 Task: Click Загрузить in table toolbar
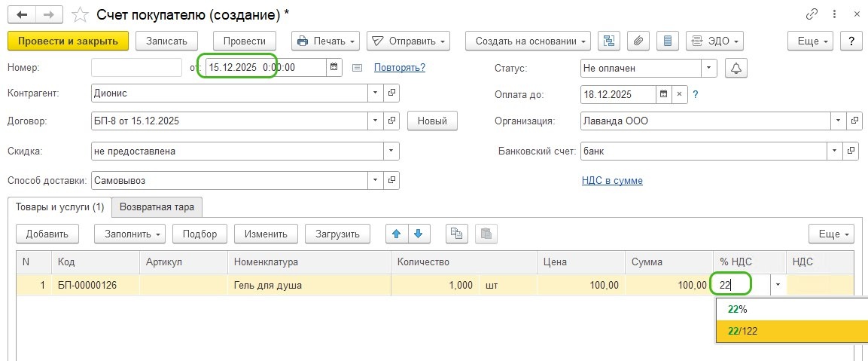tap(338, 234)
